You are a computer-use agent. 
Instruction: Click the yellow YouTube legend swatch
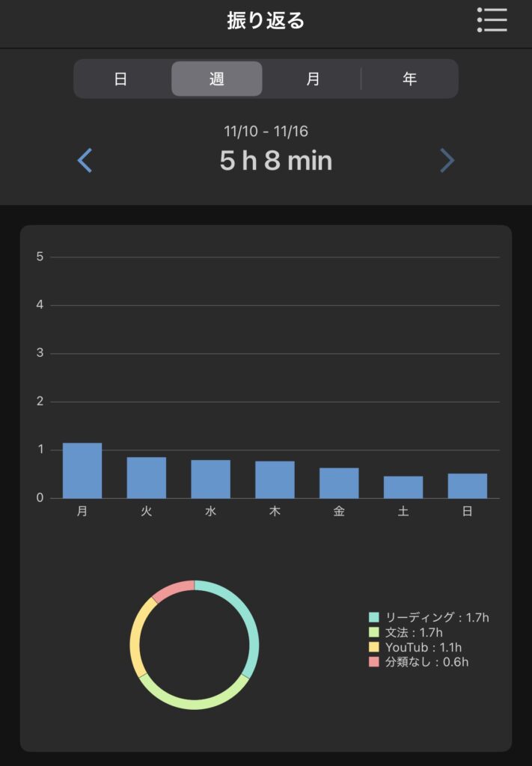click(x=374, y=647)
